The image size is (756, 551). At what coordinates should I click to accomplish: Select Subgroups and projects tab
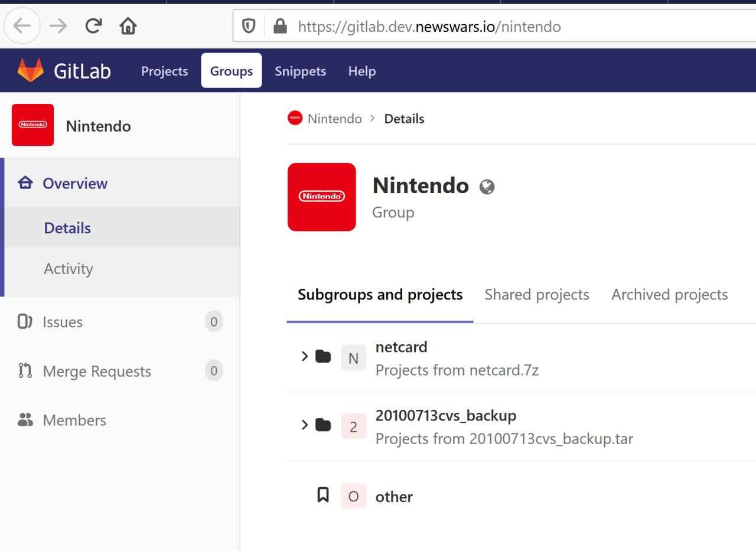(380, 294)
